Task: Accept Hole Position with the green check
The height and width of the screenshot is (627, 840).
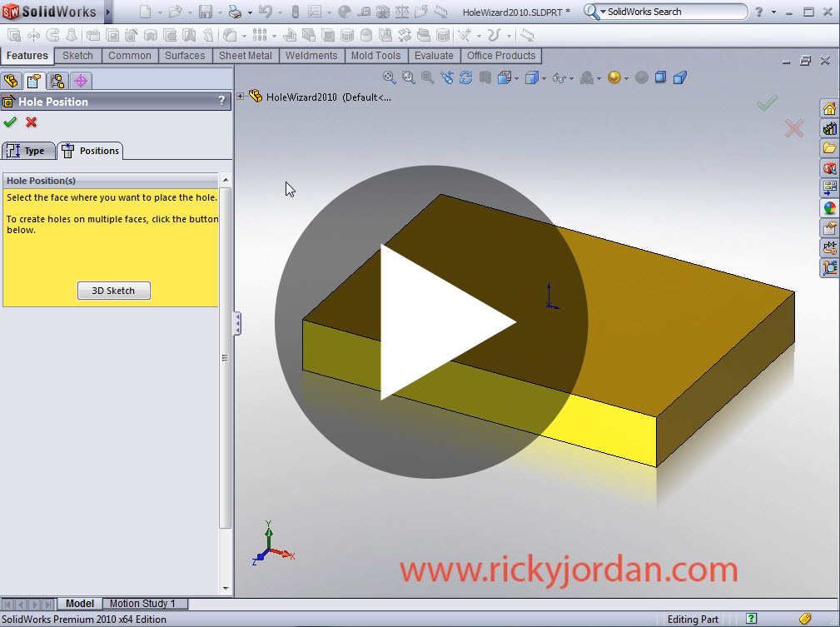Action: click(11, 122)
